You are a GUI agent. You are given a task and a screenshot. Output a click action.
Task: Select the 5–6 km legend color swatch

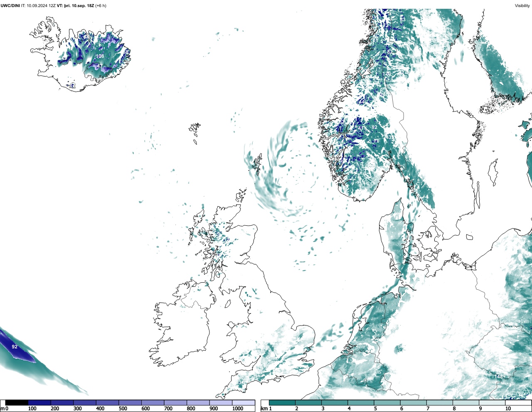[387, 402]
